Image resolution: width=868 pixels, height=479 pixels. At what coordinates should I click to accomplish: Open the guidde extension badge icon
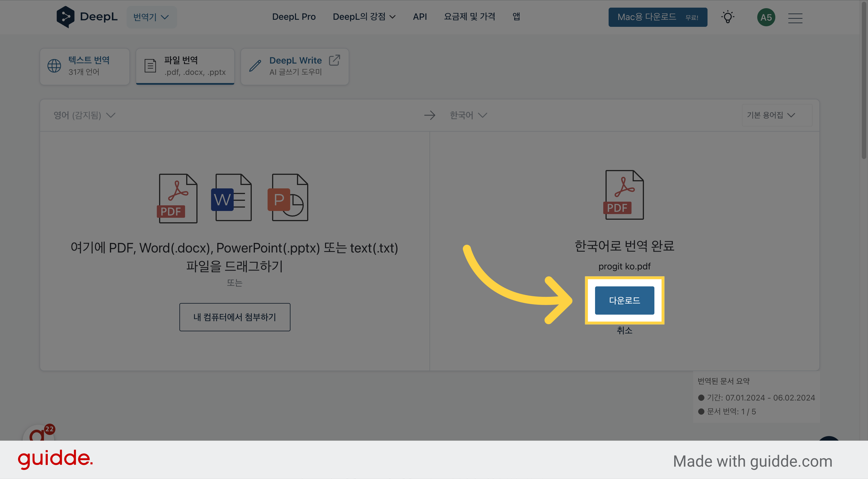[39, 434]
